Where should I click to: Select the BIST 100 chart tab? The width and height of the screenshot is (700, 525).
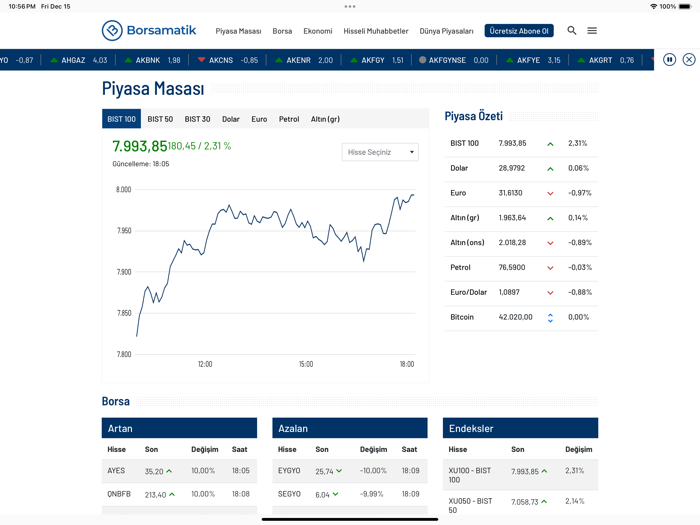point(121,119)
